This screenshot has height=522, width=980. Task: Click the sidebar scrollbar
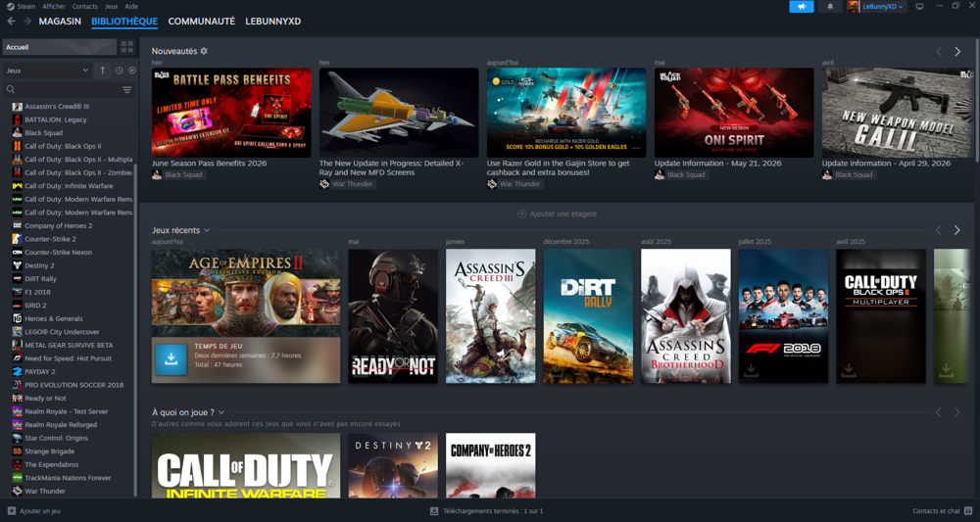tap(135, 331)
